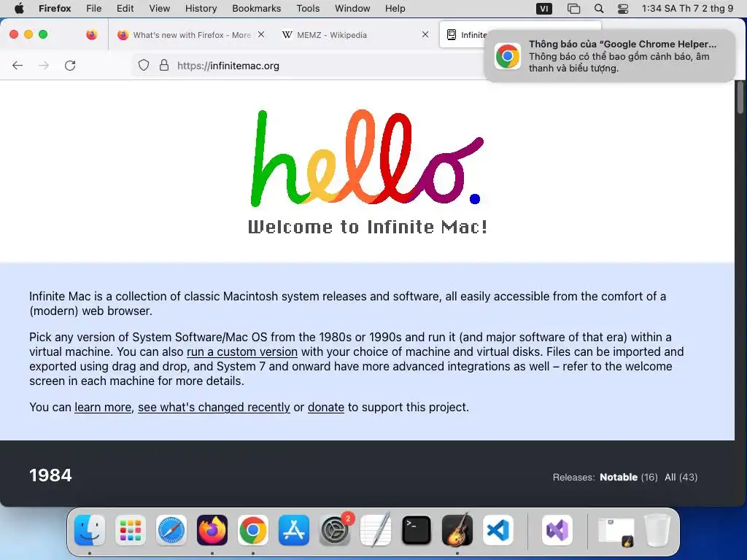Open the History menu
This screenshot has width=747, height=560.
click(201, 8)
